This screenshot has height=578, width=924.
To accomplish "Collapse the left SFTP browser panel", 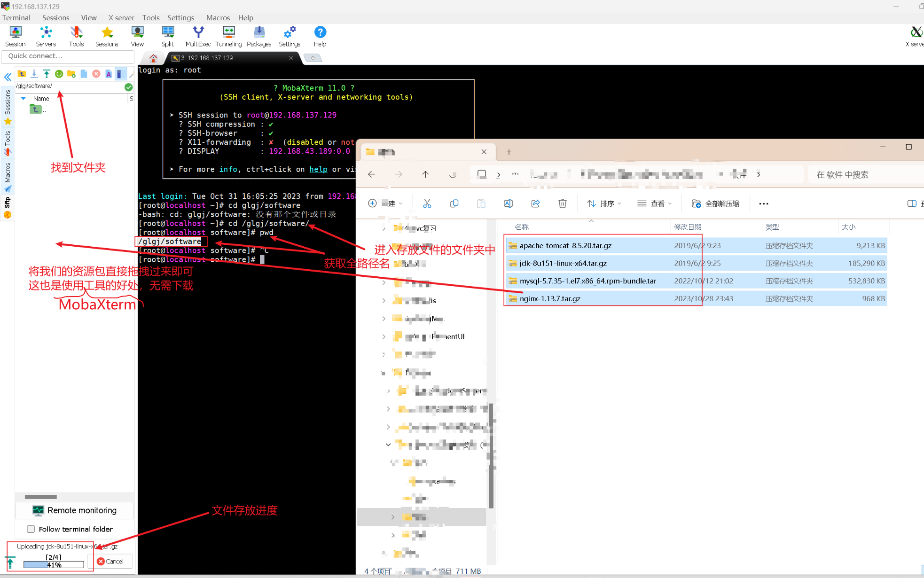I will click(8, 77).
